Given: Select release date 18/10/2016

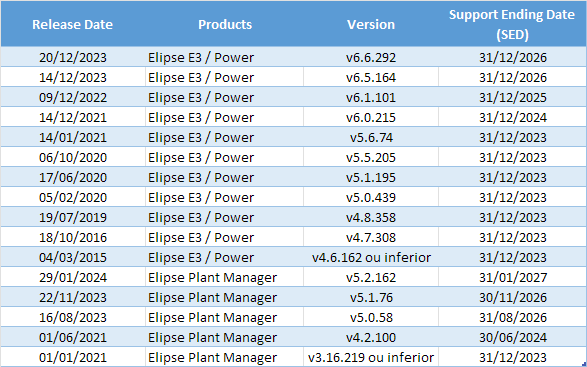Looking at the screenshot, I should tap(73, 237).
